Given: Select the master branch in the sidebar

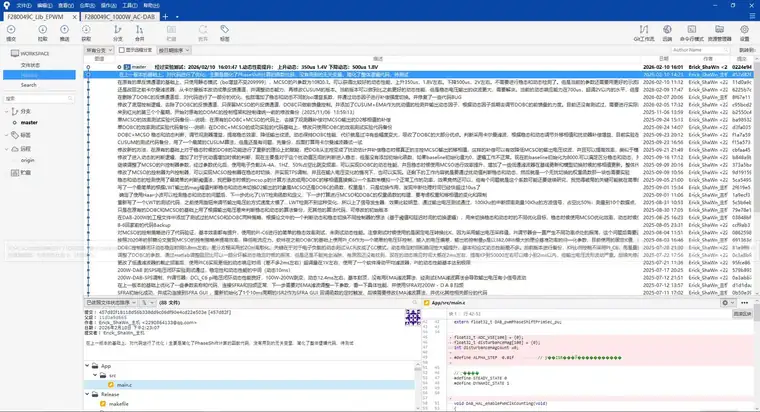Looking at the screenshot, I should click(29, 123).
